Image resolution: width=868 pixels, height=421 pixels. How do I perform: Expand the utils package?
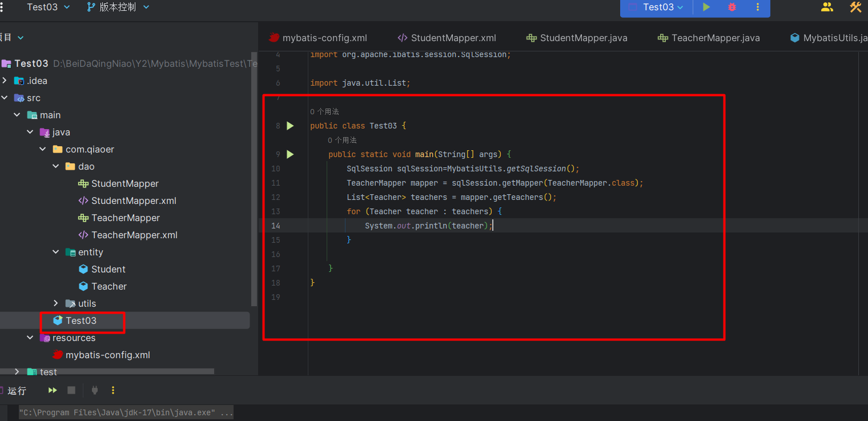pos(55,303)
